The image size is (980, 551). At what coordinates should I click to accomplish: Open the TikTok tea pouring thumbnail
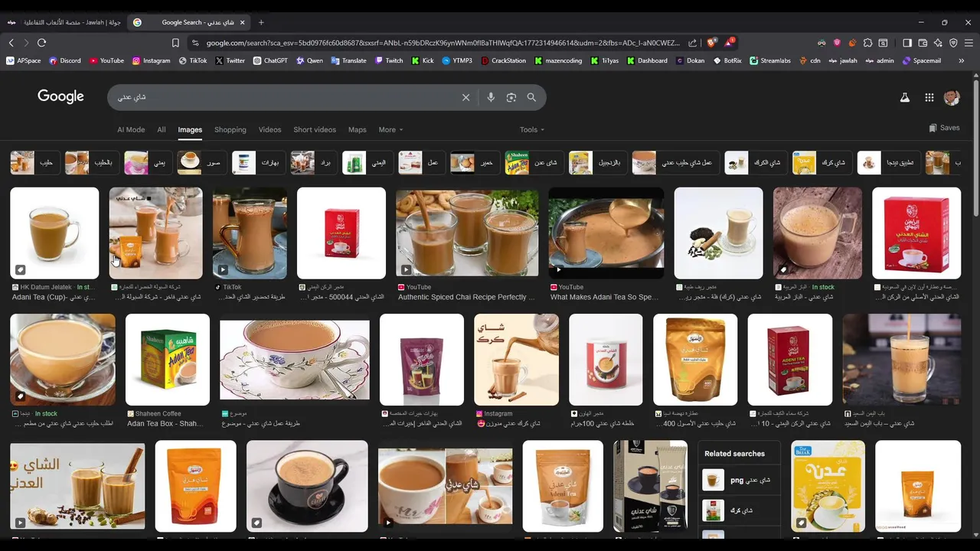click(250, 233)
